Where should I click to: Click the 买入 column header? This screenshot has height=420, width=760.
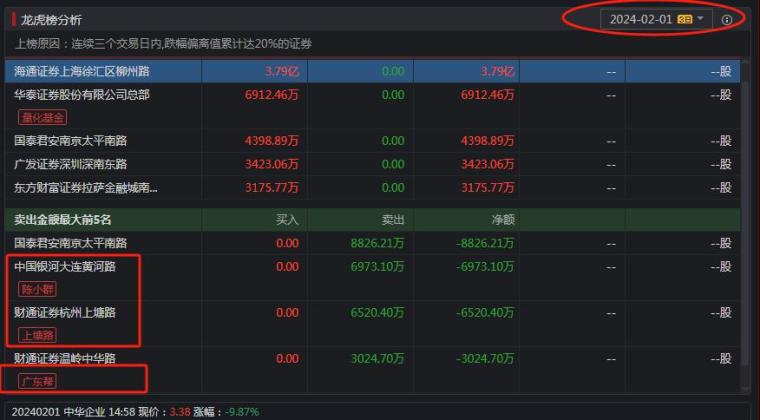click(x=287, y=220)
